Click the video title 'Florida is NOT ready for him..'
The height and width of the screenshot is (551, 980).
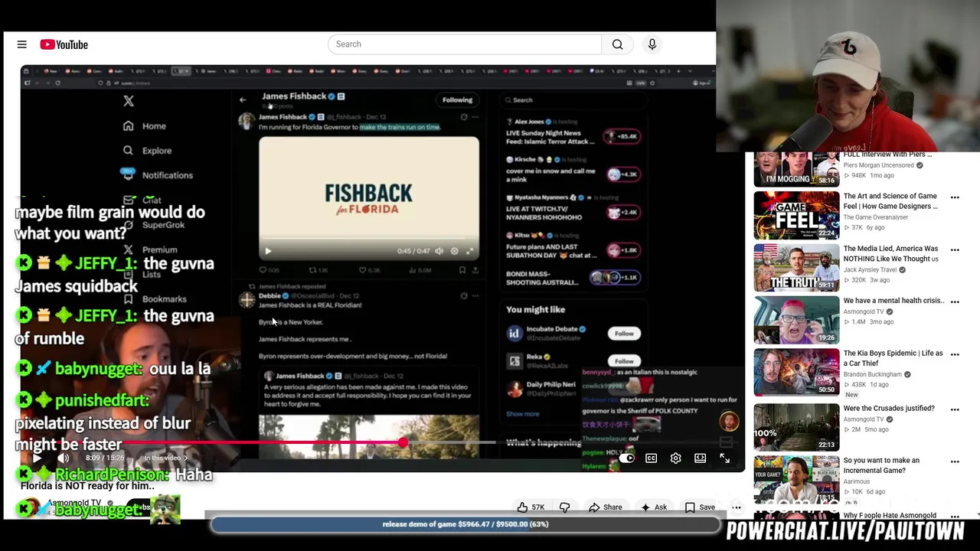87,486
